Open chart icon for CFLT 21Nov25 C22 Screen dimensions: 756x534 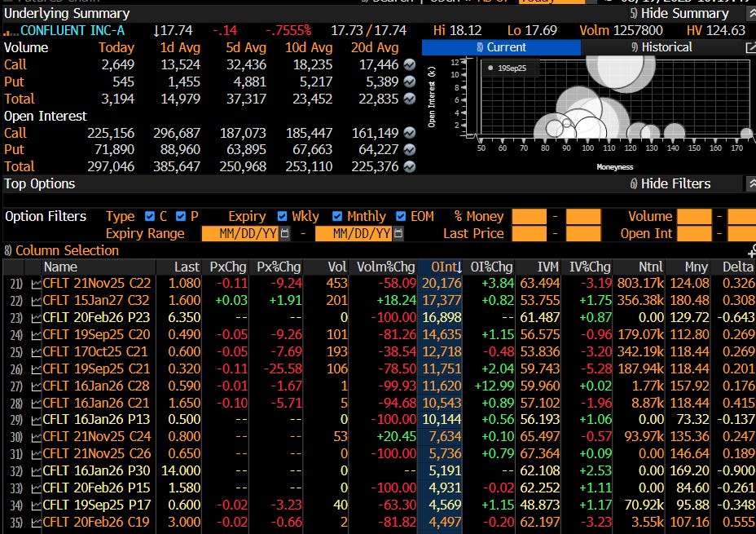(x=36, y=284)
